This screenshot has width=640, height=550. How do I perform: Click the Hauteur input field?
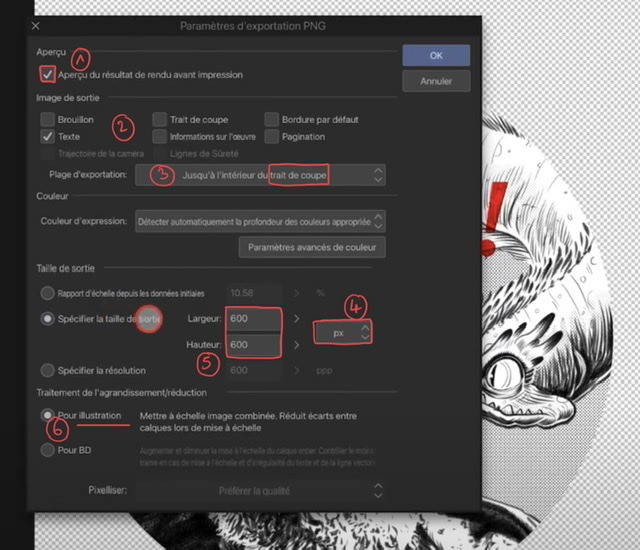[x=254, y=344]
